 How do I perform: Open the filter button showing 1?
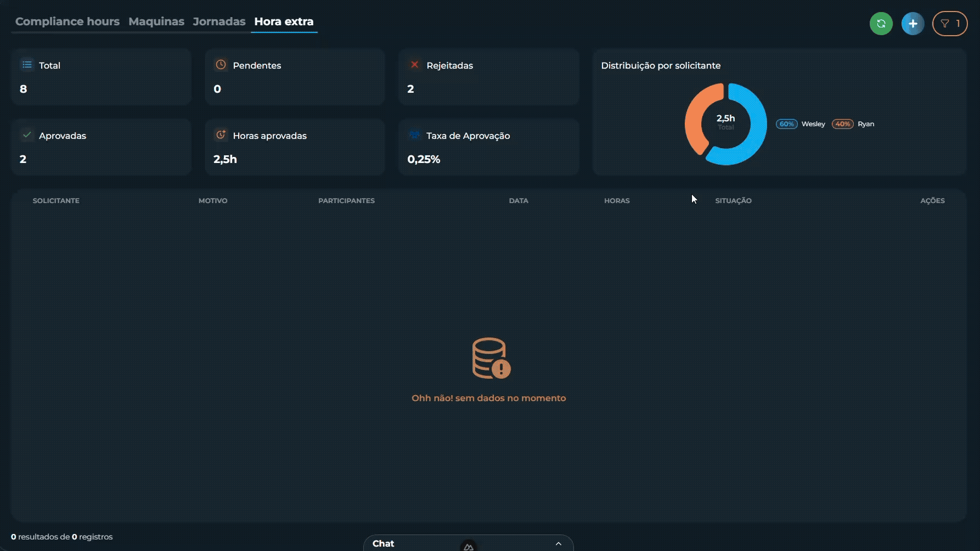click(x=950, y=24)
